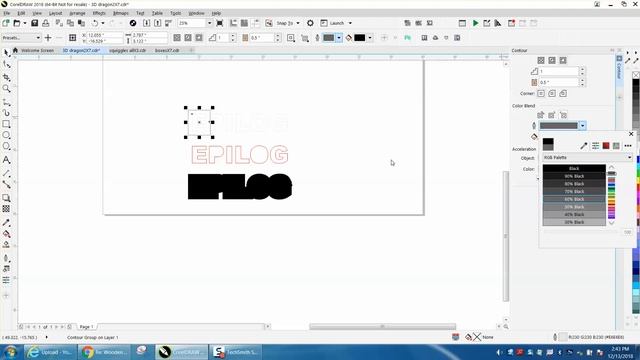Choose Mitered corner in Contour docker
Screen dimensions: 640x360
pos(541,93)
